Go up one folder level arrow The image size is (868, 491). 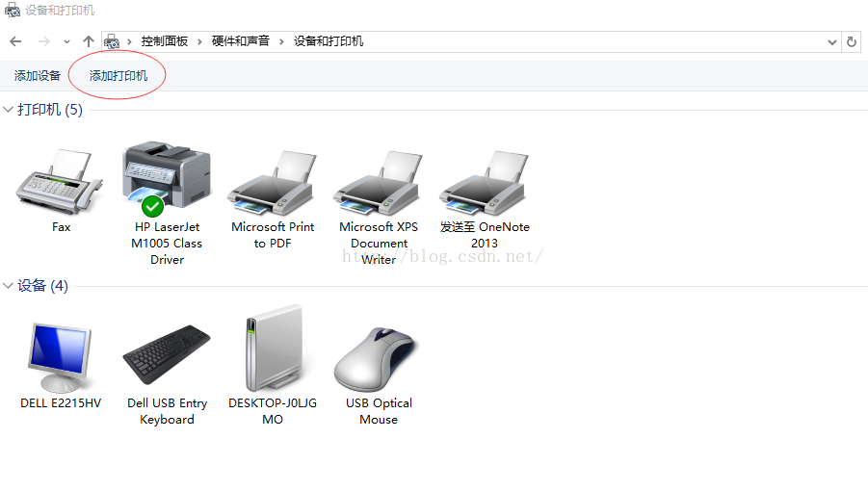(x=89, y=41)
